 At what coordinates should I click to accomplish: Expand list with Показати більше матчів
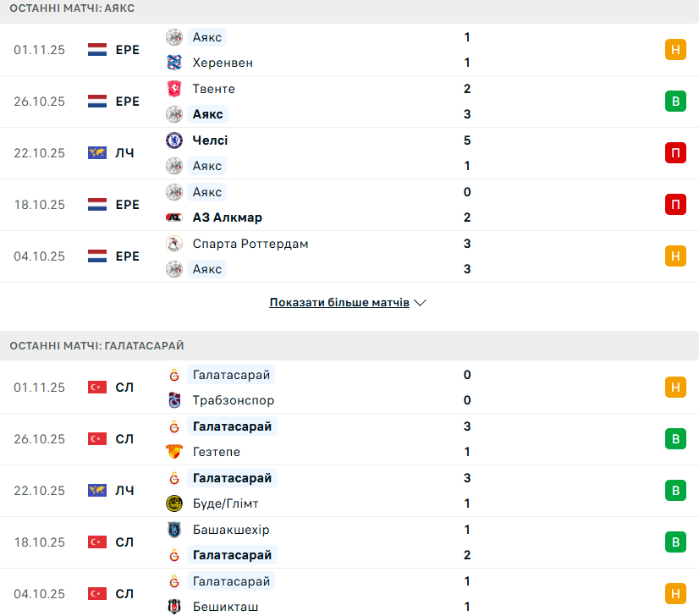coord(339,302)
